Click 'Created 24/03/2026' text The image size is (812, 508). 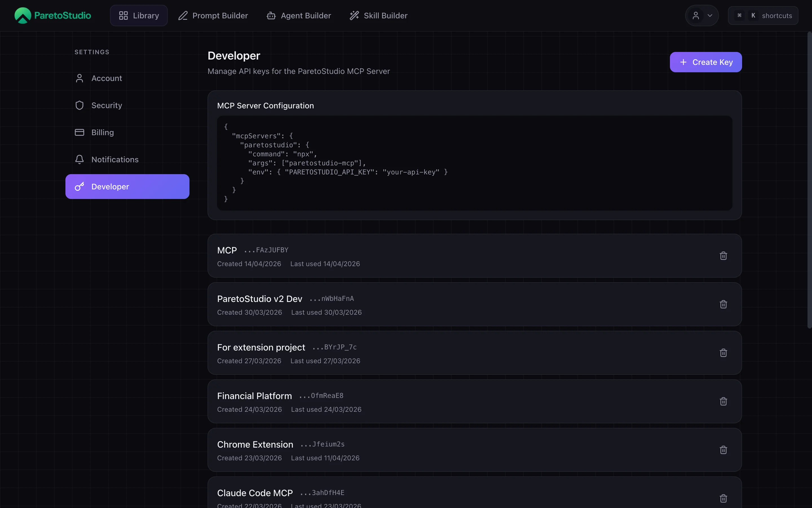coord(249,410)
